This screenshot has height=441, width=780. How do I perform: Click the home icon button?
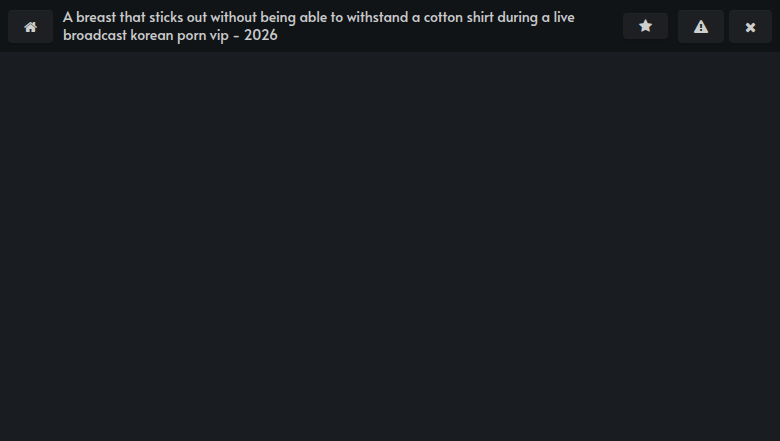coord(30,27)
